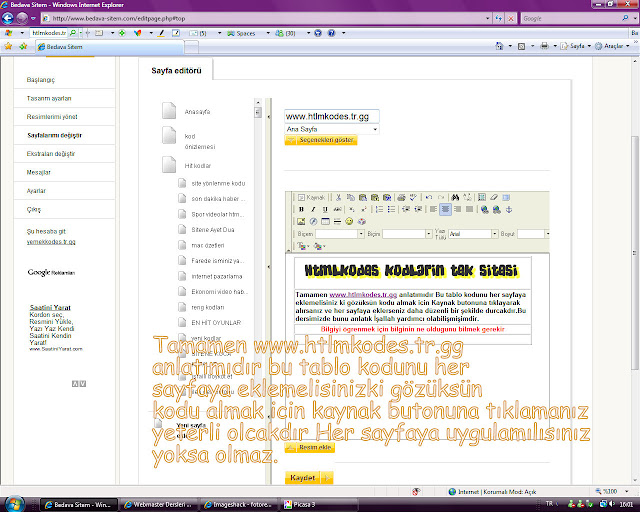The width and height of the screenshot is (640, 512).
Task: Open the Spaces toolbar dropdown
Action: click(268, 33)
